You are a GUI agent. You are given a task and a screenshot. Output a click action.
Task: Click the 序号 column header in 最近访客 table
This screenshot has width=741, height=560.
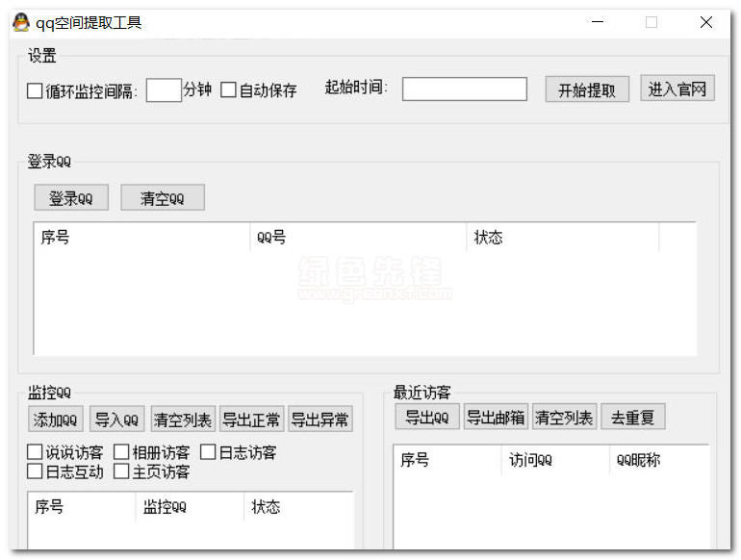pyautogui.click(x=447, y=459)
